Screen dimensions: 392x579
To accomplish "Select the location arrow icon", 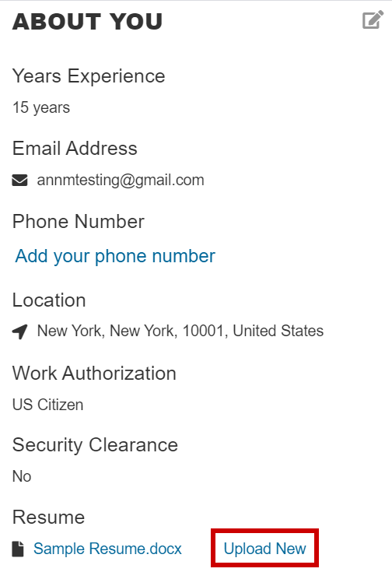I will pos(19,332).
